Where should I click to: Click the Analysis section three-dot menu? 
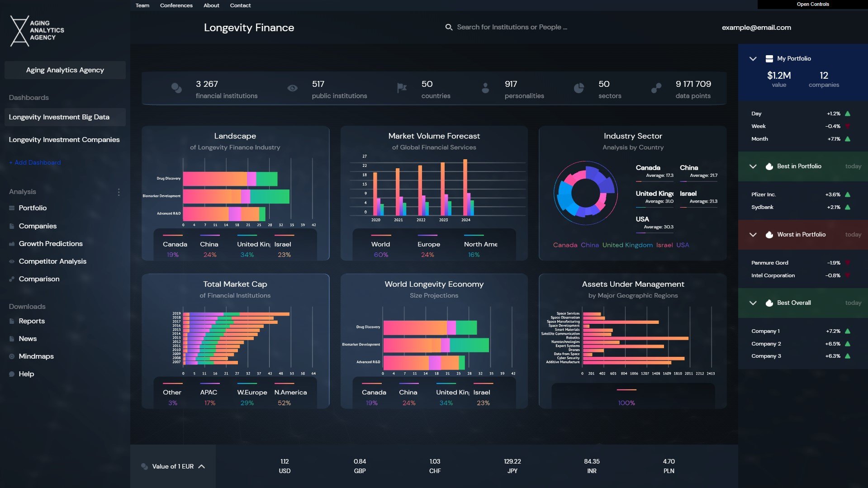(119, 192)
